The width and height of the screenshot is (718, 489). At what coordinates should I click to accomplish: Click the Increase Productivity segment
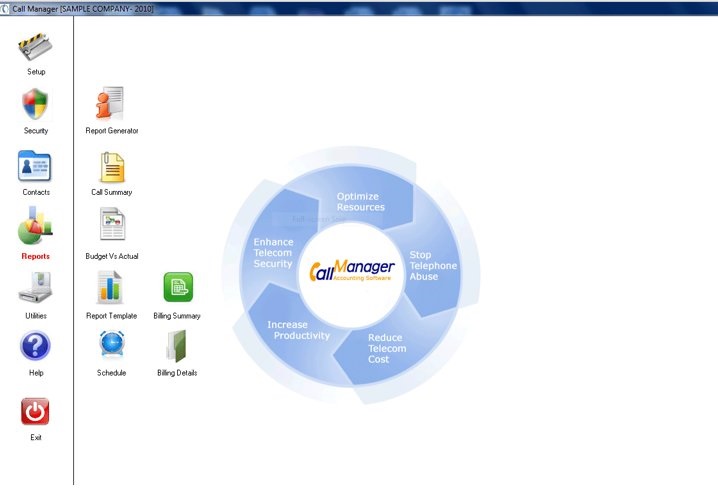(x=298, y=330)
